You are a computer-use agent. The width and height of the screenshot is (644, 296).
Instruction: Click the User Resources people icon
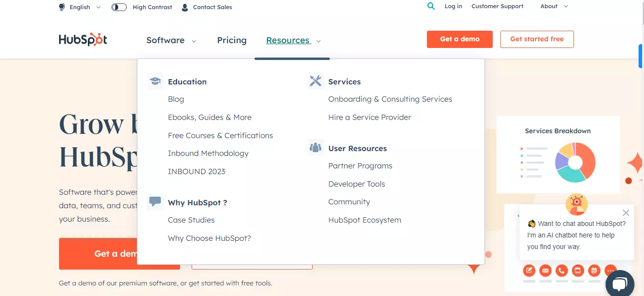coord(316,148)
